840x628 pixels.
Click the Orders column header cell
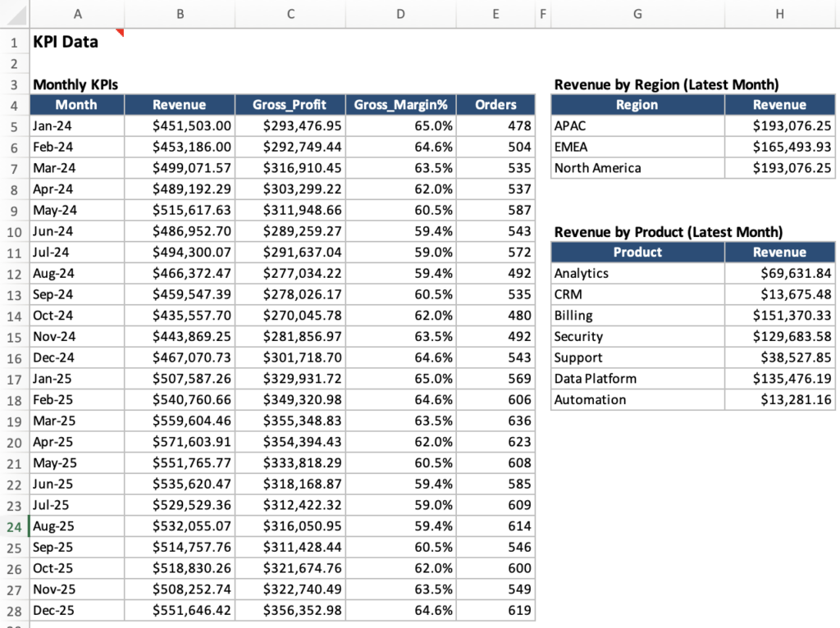496,105
